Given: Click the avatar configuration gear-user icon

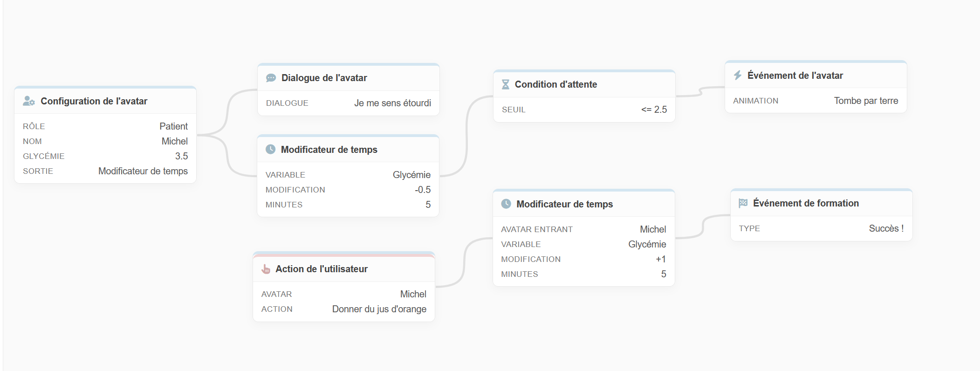Looking at the screenshot, I should (x=29, y=101).
